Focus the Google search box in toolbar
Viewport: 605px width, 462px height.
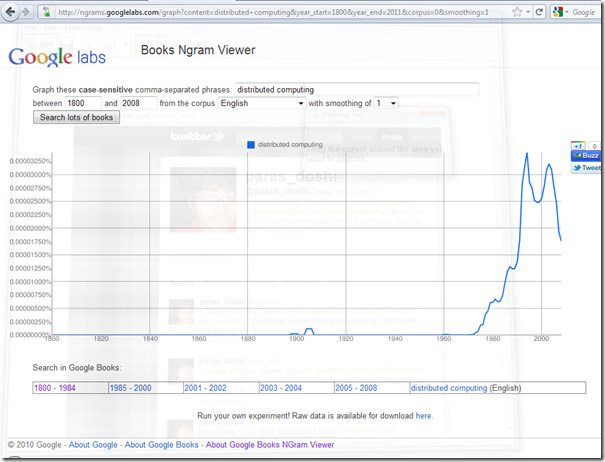[585, 12]
